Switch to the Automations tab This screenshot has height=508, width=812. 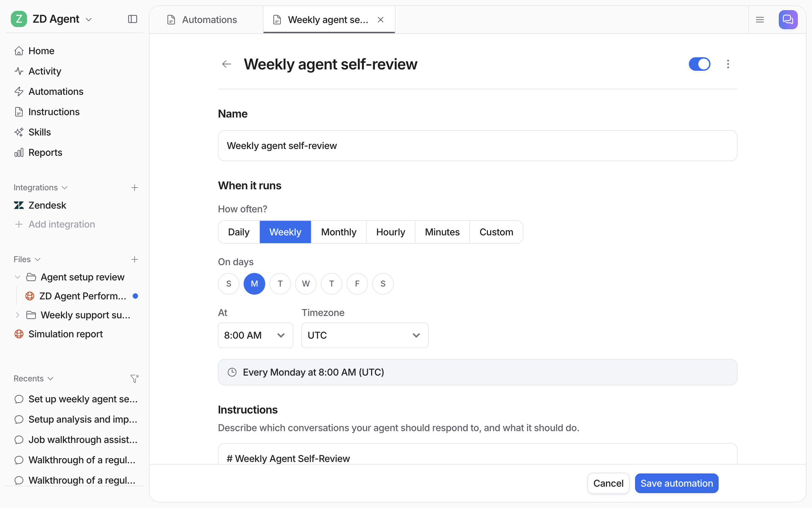(206, 20)
